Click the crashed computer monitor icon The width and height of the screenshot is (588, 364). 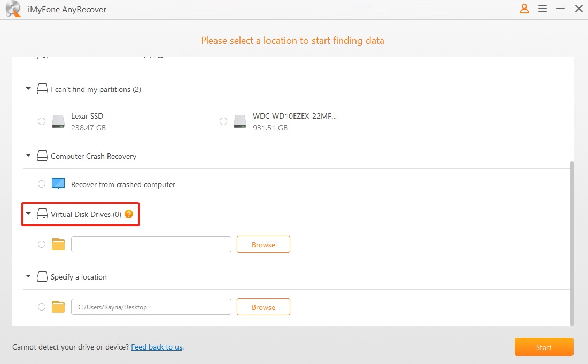pos(58,183)
